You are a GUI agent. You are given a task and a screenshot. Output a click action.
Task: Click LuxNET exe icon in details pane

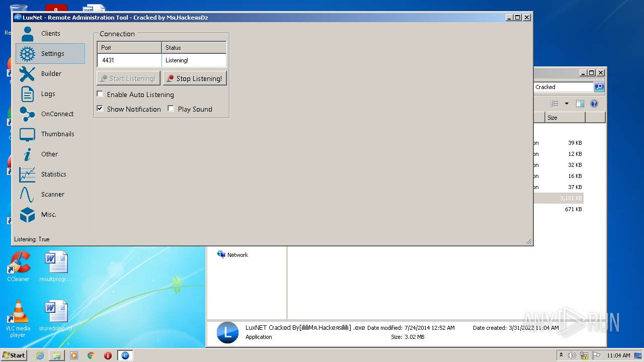(227, 332)
